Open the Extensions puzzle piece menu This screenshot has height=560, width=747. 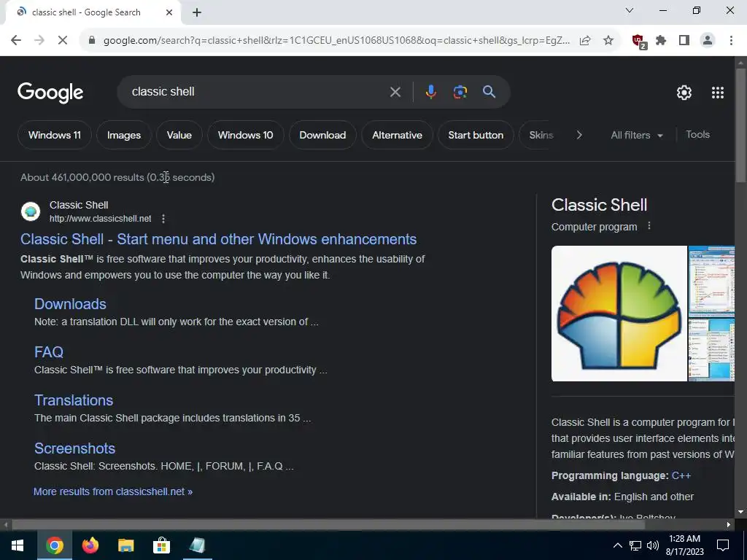click(661, 41)
